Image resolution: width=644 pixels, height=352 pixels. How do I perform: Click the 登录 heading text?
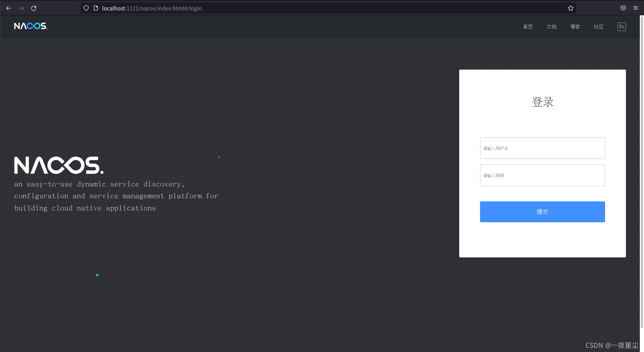[x=543, y=102]
